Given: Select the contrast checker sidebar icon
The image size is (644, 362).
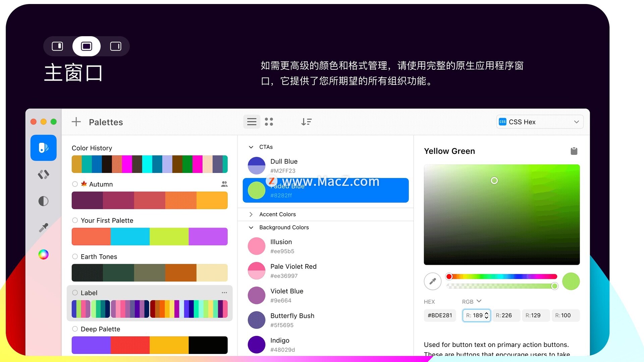Looking at the screenshot, I should pyautogui.click(x=43, y=201).
